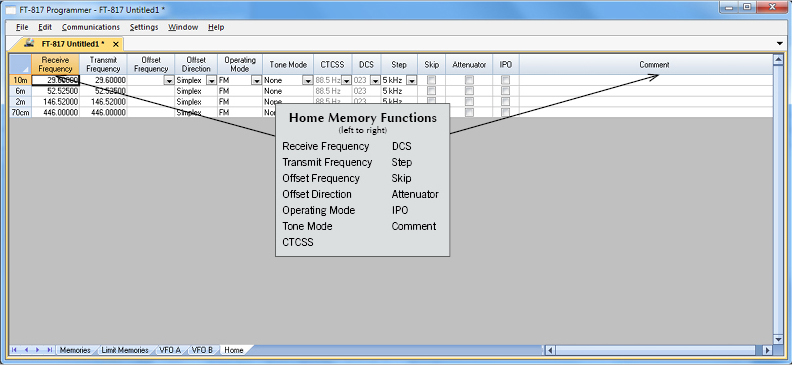The image size is (792, 365).
Task: Open the Window menu
Action: (183, 27)
